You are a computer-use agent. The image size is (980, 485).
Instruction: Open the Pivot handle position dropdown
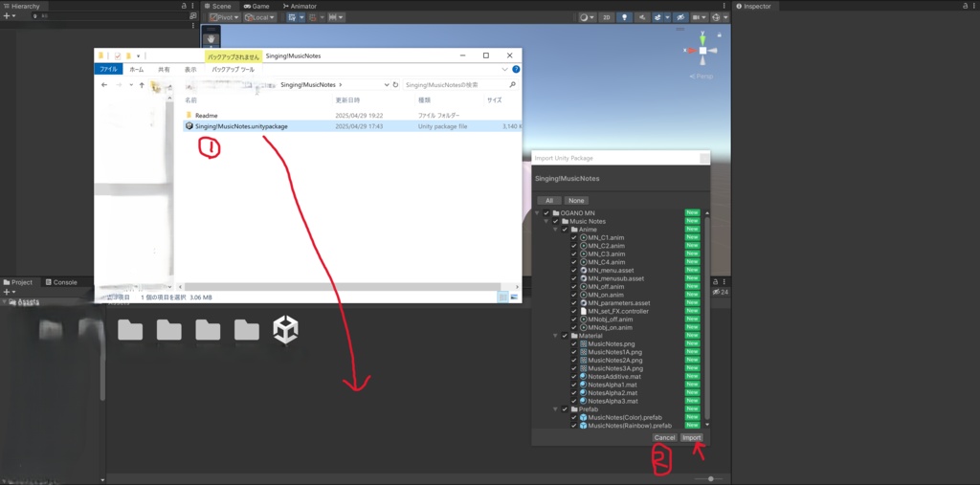224,17
